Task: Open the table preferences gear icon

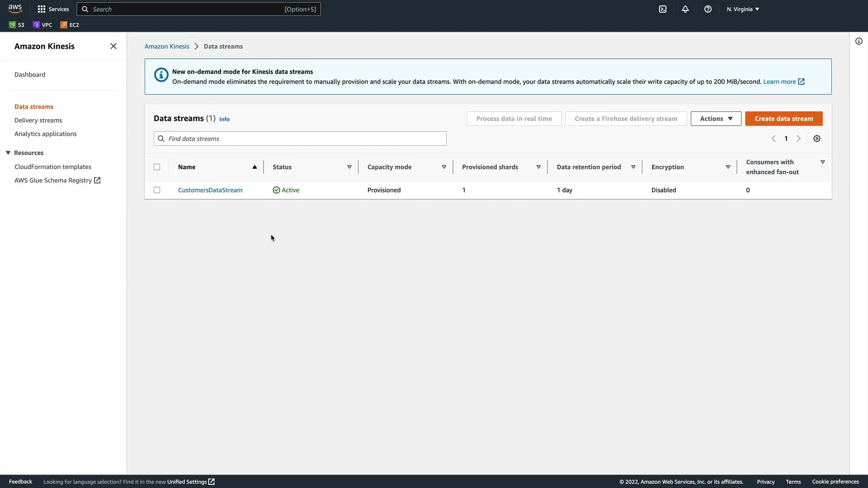Action: coord(817,139)
